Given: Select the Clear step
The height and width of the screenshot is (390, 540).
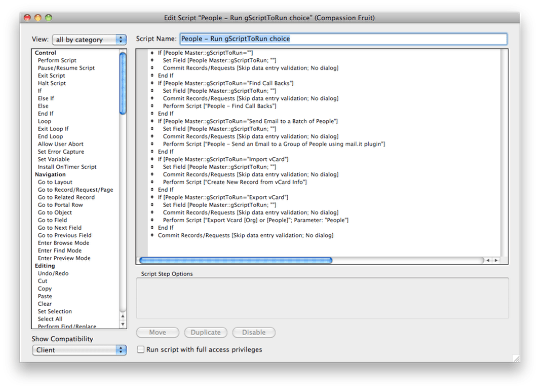Looking at the screenshot, I should pos(45,304).
